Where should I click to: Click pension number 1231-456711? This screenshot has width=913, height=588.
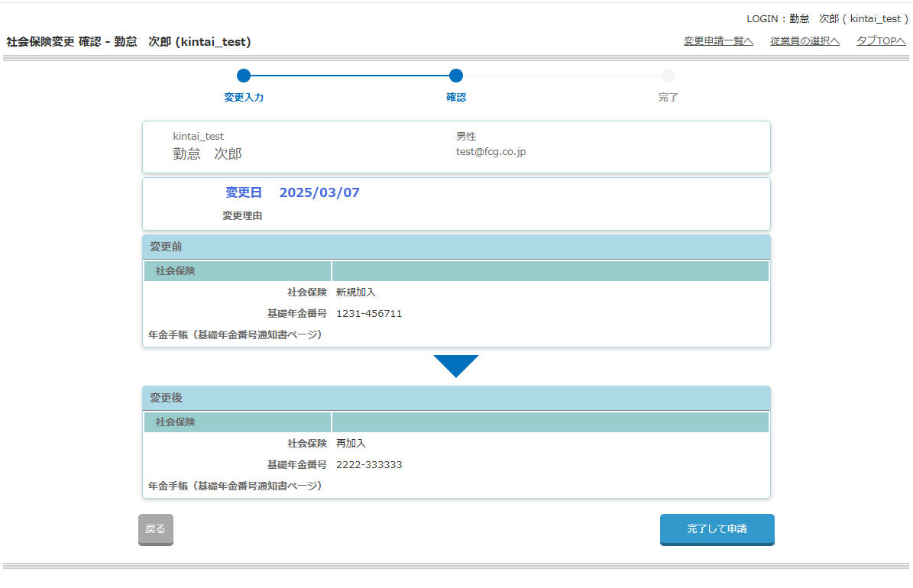pyautogui.click(x=369, y=313)
